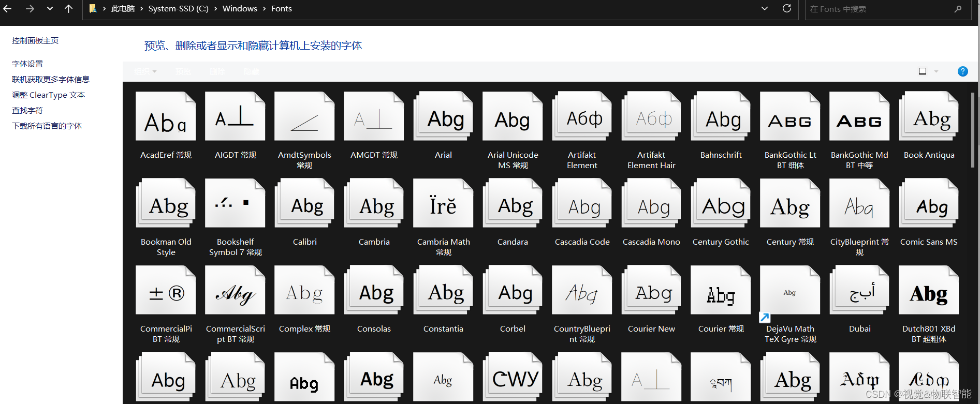
Task: Select the Century 常规 font icon
Action: (x=790, y=203)
